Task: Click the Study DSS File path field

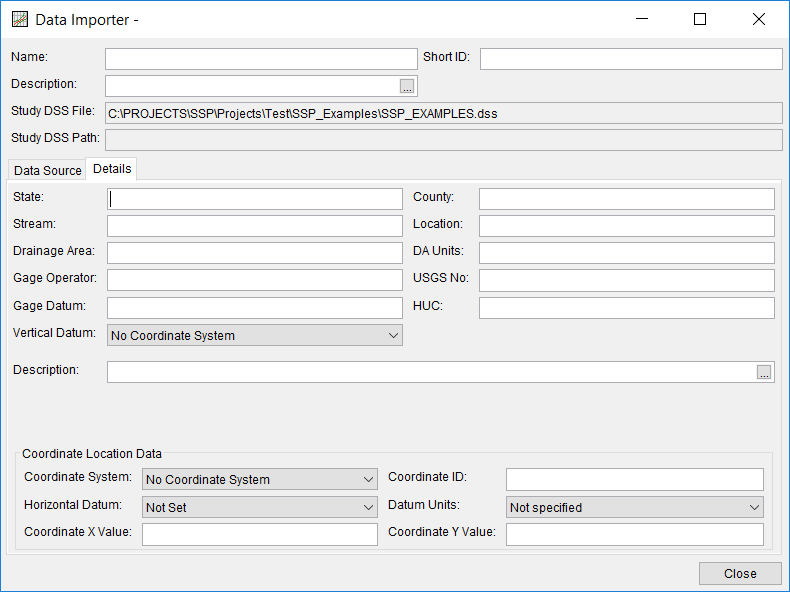Action: point(444,113)
